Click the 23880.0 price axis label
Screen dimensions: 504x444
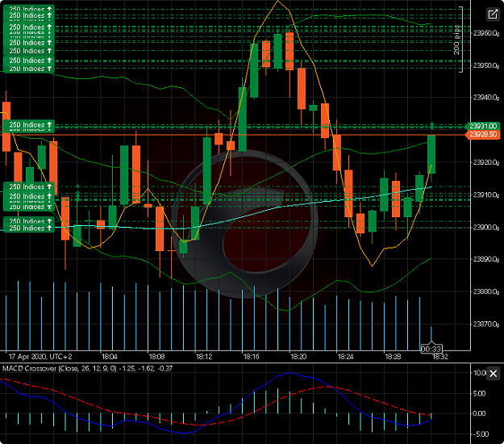486,291
